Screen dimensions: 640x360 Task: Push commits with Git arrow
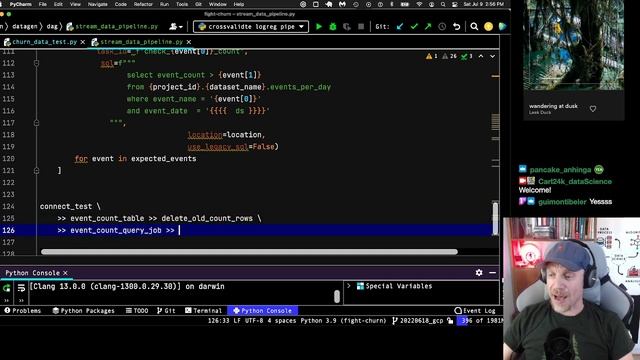pyautogui.click(x=428, y=27)
